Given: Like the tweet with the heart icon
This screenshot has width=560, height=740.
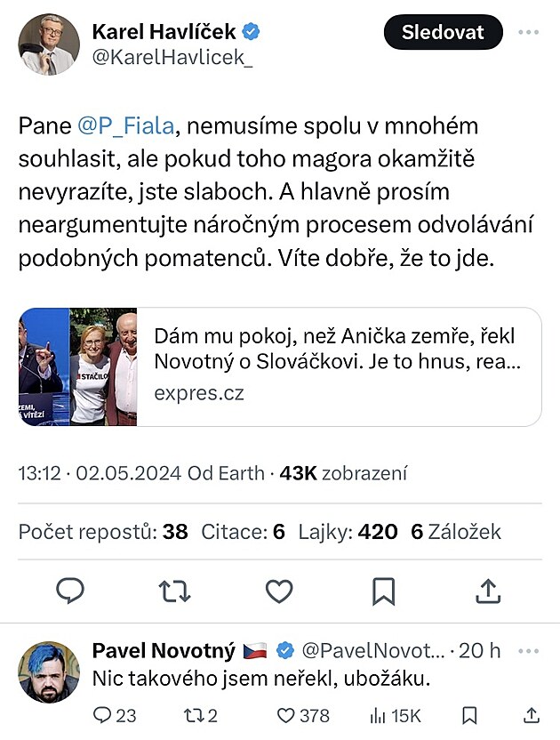Looking at the screenshot, I should coord(279,590).
